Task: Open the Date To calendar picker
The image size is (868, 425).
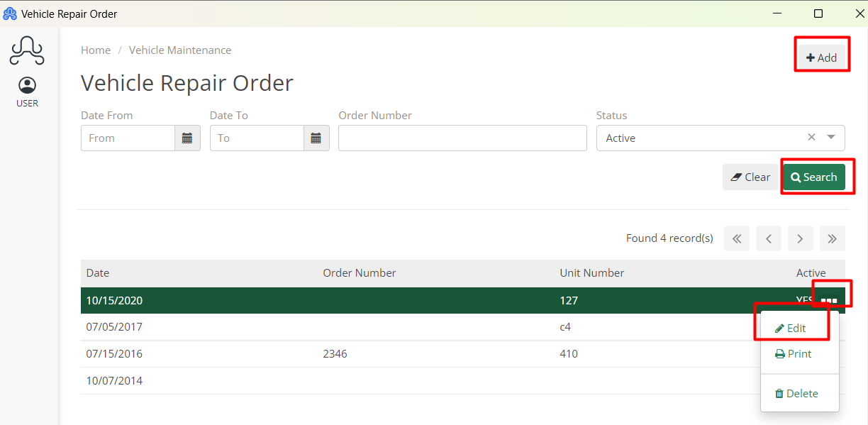Action: coord(316,138)
